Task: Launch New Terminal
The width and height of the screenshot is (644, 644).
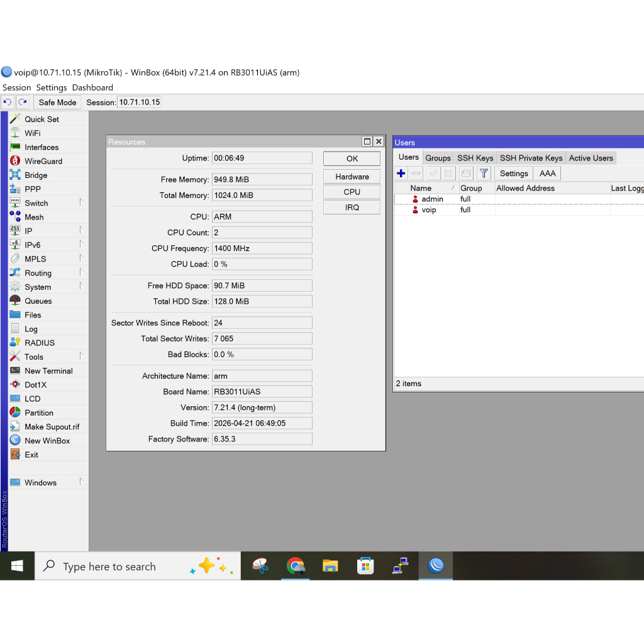Action: point(48,370)
